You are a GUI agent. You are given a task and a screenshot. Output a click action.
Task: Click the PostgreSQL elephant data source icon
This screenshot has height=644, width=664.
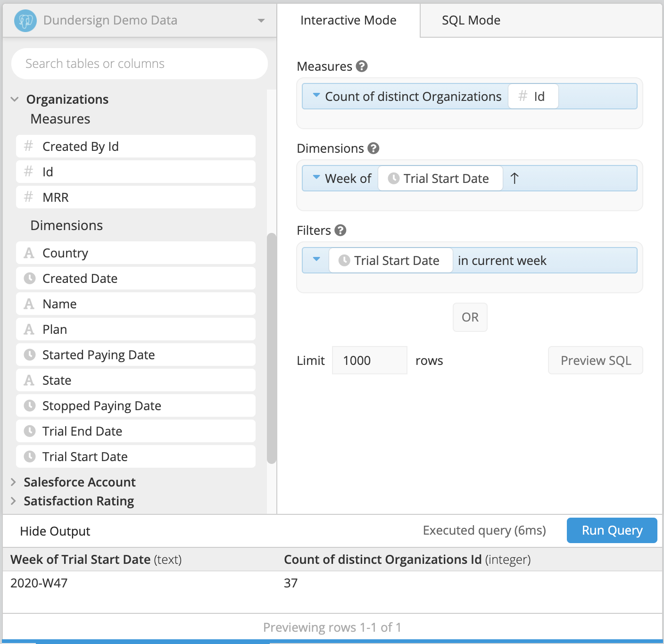(25, 21)
